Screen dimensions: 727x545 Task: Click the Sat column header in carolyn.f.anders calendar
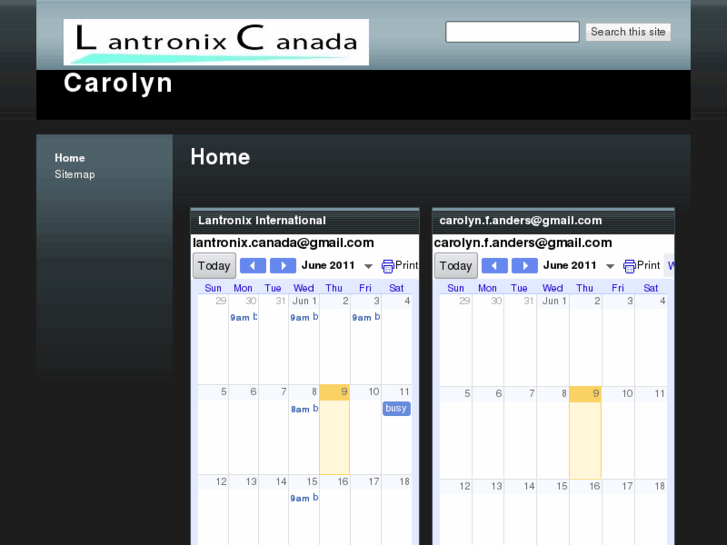[650, 288]
